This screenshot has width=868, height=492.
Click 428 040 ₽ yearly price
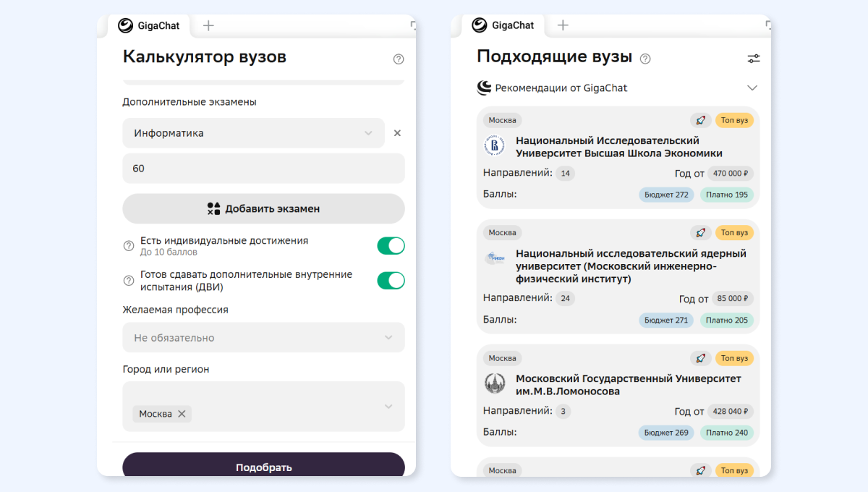(x=731, y=411)
